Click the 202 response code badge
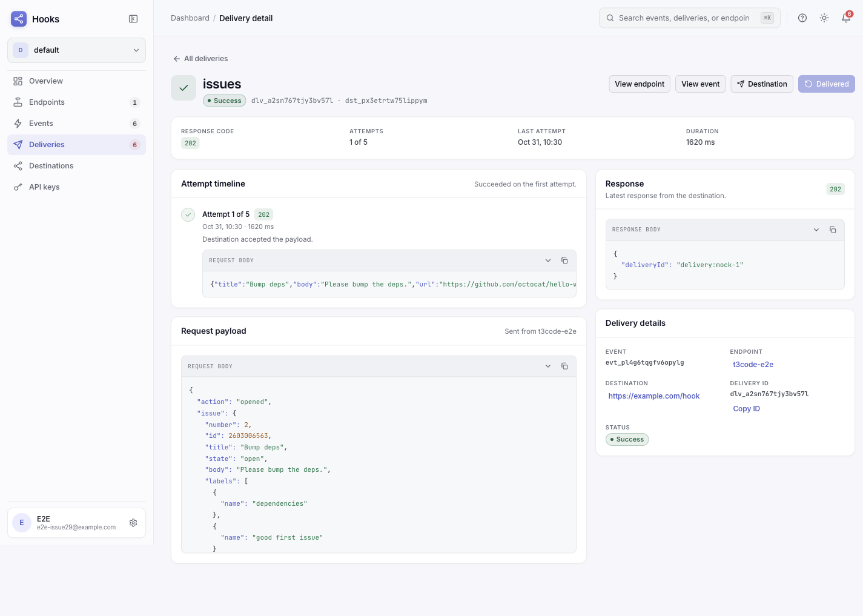Image resolution: width=863 pixels, height=616 pixels. [x=190, y=144]
